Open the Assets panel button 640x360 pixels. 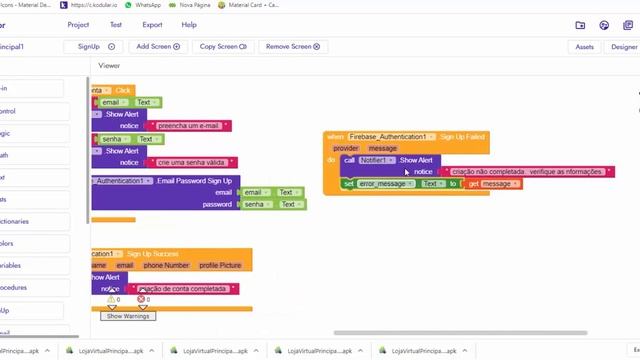point(584,47)
